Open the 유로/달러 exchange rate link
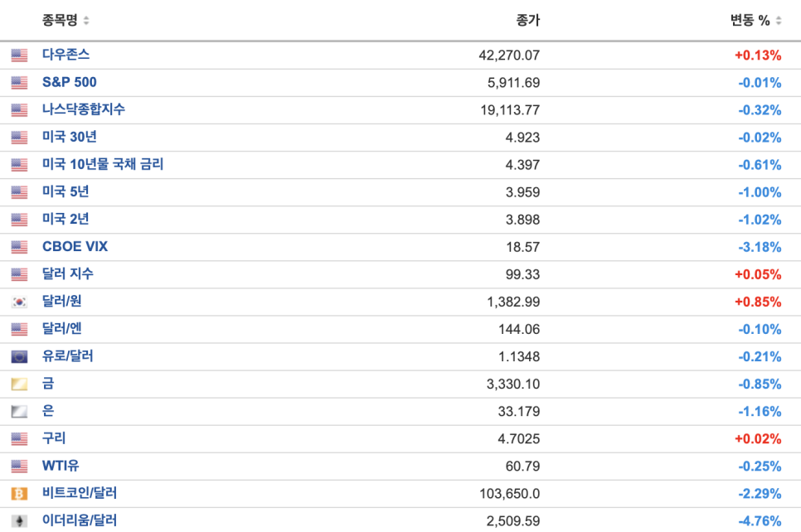This screenshot has width=801, height=532. pos(67,355)
